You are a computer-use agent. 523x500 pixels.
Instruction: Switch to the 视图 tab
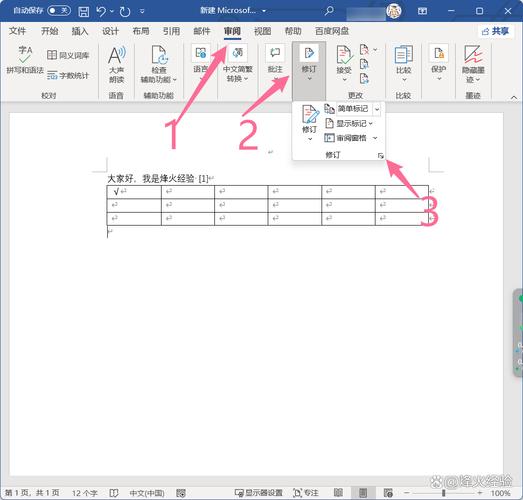tap(263, 31)
